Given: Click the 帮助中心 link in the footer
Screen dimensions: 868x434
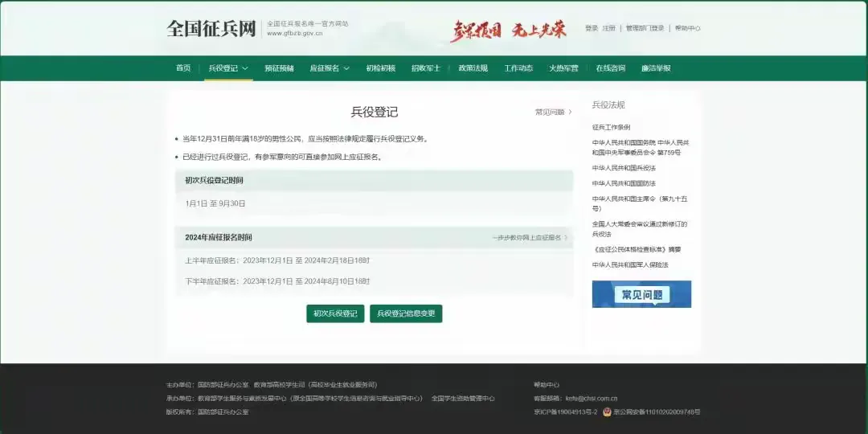Looking at the screenshot, I should pyautogui.click(x=547, y=385).
